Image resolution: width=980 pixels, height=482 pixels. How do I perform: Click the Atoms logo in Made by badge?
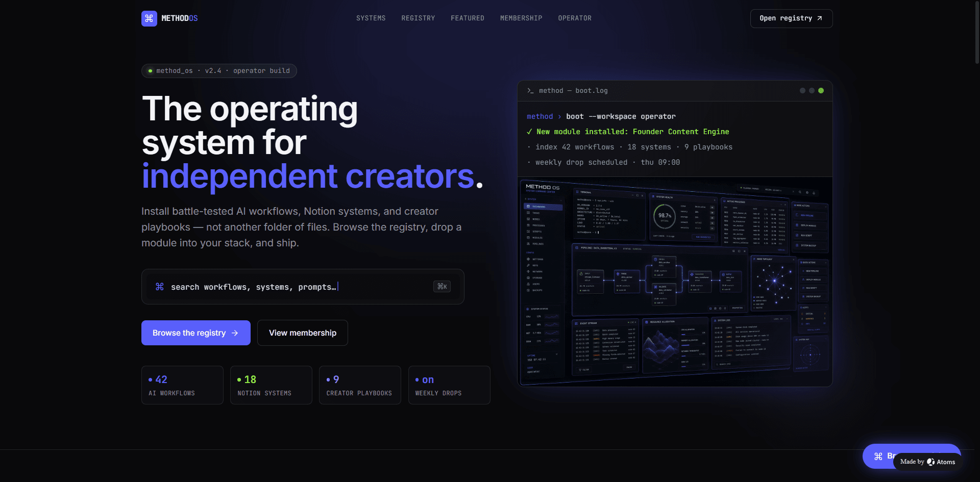(x=931, y=462)
